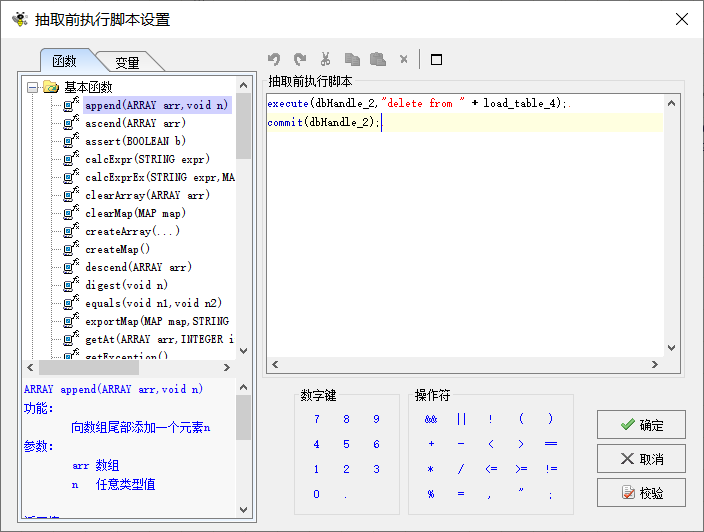Insert the >= operator
This screenshot has width=704, height=532.
coord(521,469)
